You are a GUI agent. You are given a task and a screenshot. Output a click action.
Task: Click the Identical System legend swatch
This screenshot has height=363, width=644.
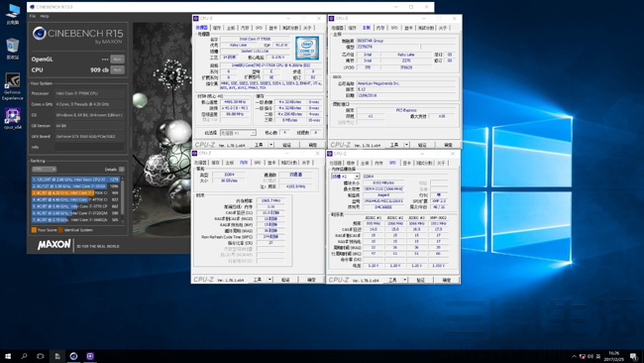tap(60, 230)
